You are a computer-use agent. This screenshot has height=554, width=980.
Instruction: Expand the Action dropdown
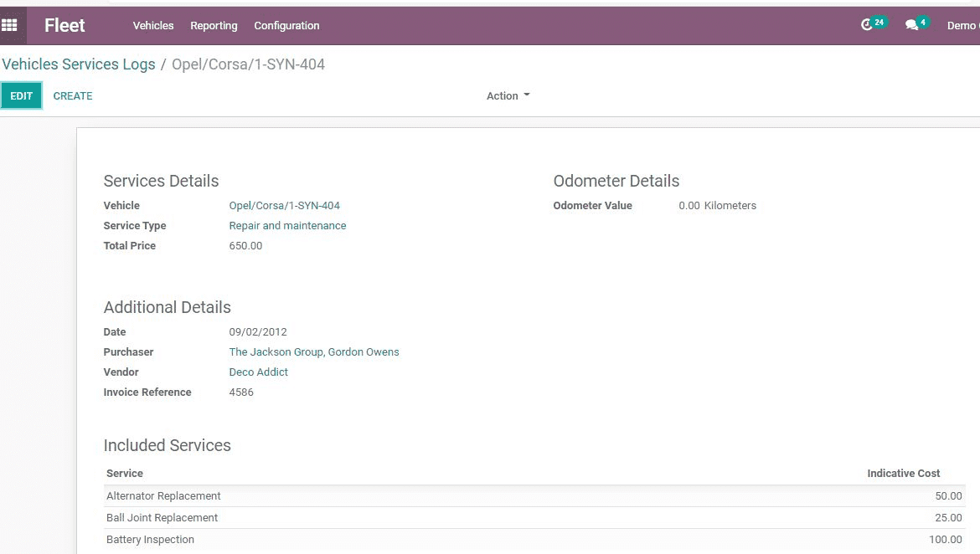(508, 95)
